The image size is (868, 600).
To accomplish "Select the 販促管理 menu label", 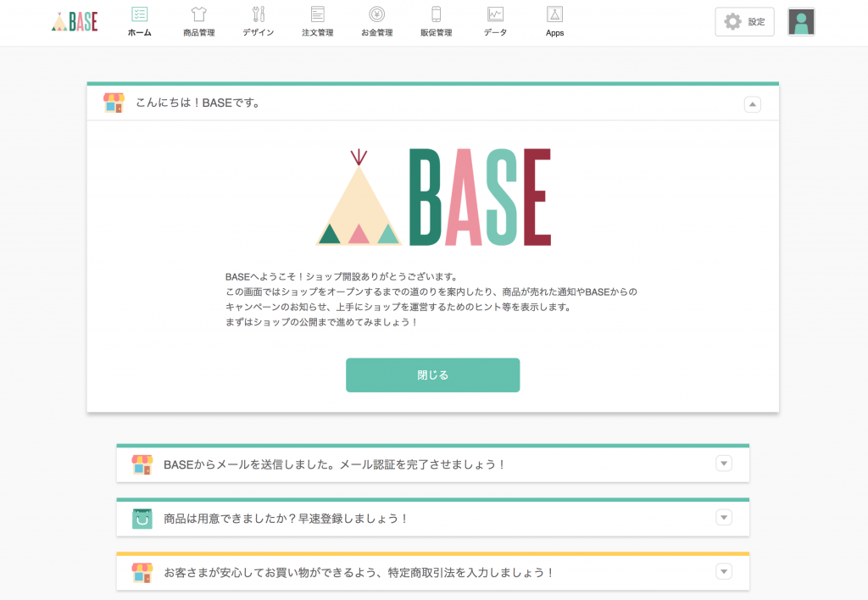I will click(437, 33).
